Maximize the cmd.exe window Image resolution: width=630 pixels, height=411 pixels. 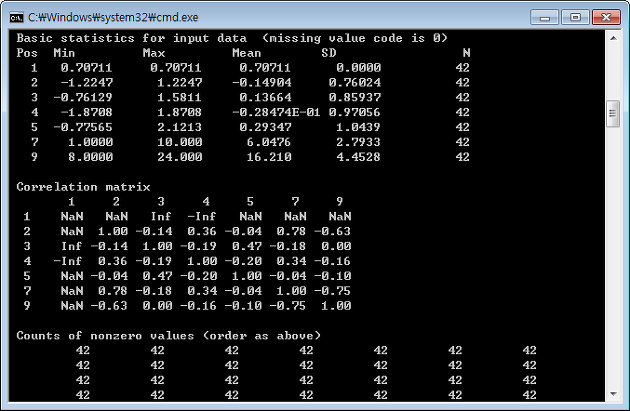[575, 18]
